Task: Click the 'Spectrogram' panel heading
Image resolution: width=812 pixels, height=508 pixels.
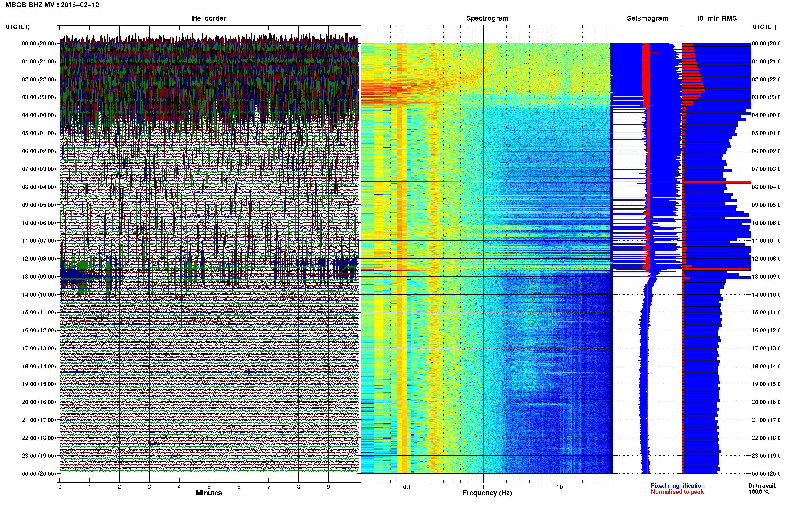Action: pos(487,18)
